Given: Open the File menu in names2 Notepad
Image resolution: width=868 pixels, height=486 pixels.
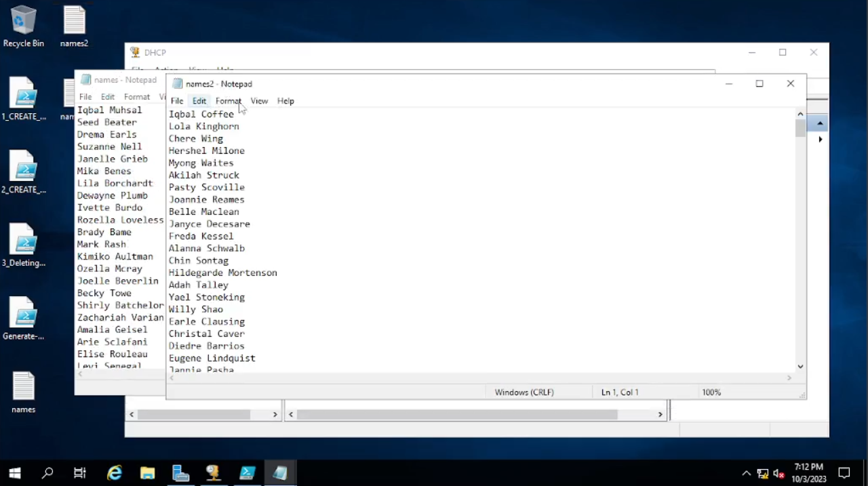Looking at the screenshot, I should (176, 101).
